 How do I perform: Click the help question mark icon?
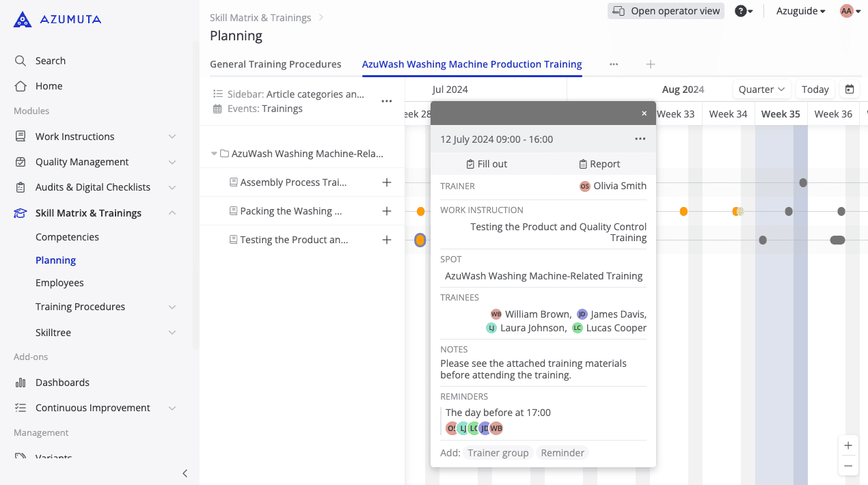[x=740, y=11]
